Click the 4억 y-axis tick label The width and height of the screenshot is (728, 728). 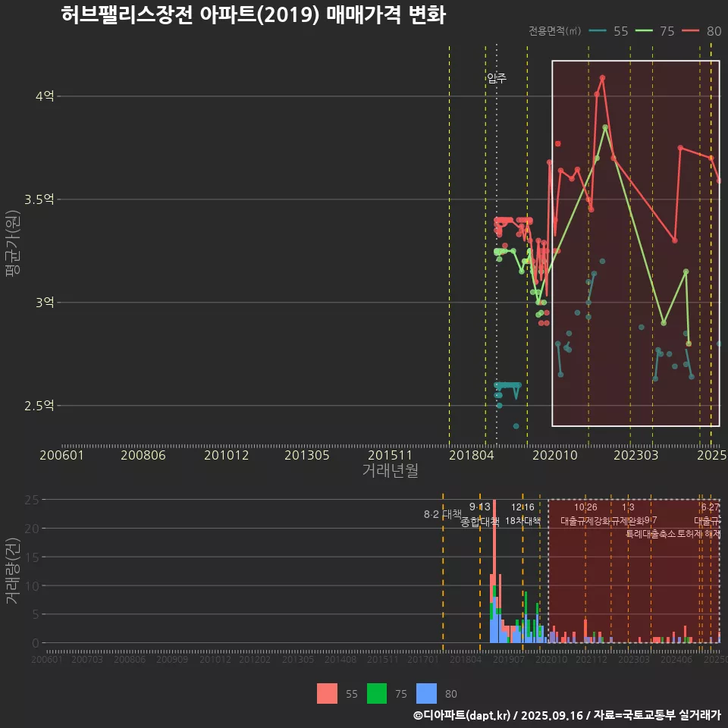(x=44, y=96)
